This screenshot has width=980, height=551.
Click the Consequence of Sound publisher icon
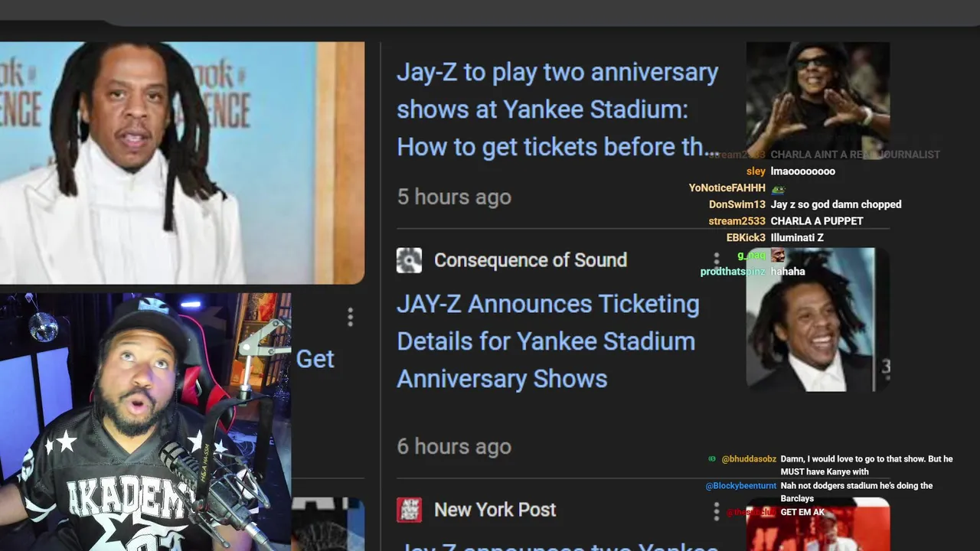point(409,260)
